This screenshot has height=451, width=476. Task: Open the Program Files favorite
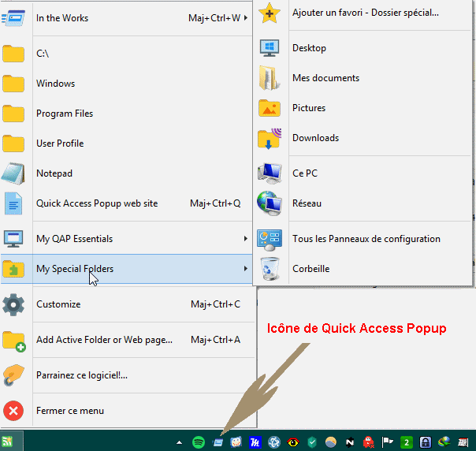click(x=126, y=114)
